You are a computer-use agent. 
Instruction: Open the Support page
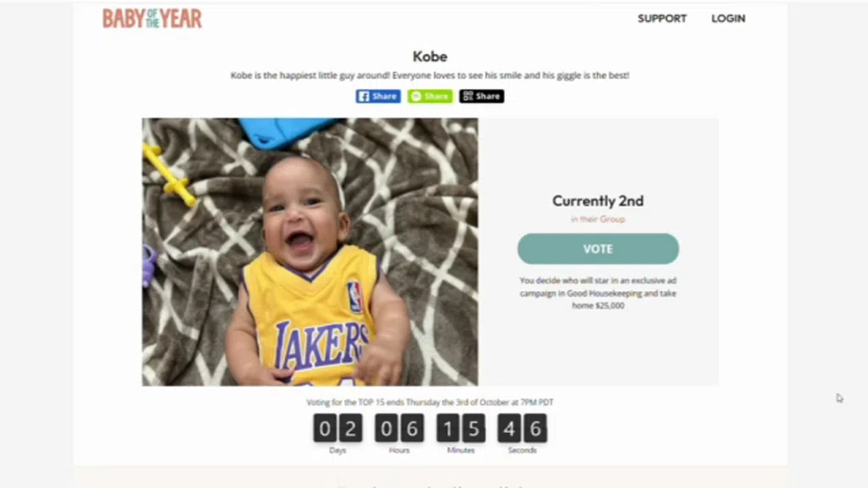click(x=662, y=19)
